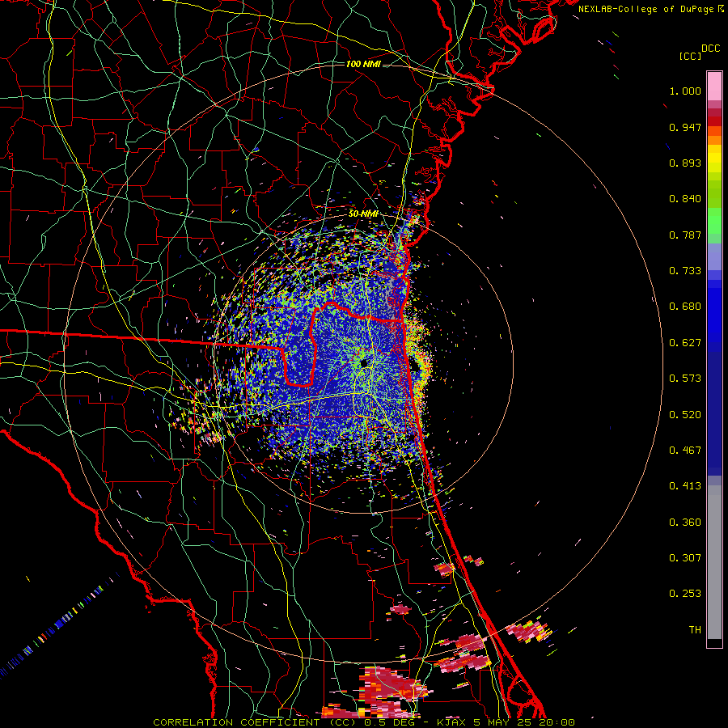Click the DCC label above the color scale

pos(710,49)
